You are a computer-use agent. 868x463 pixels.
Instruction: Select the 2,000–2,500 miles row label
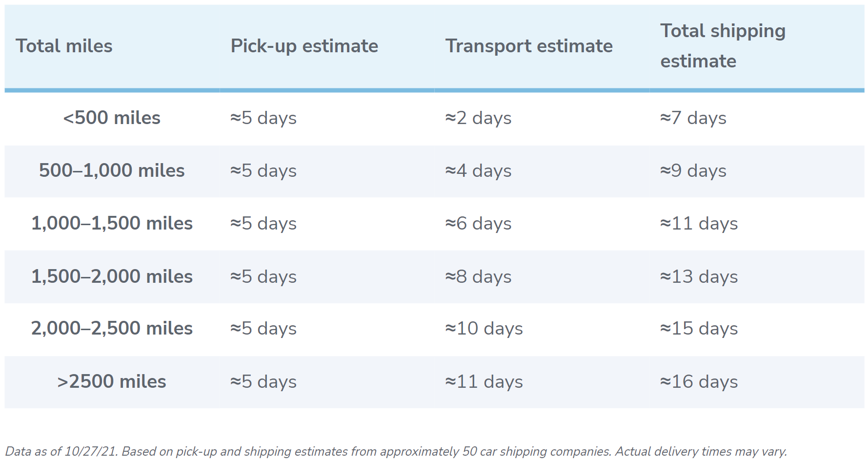[x=112, y=329]
